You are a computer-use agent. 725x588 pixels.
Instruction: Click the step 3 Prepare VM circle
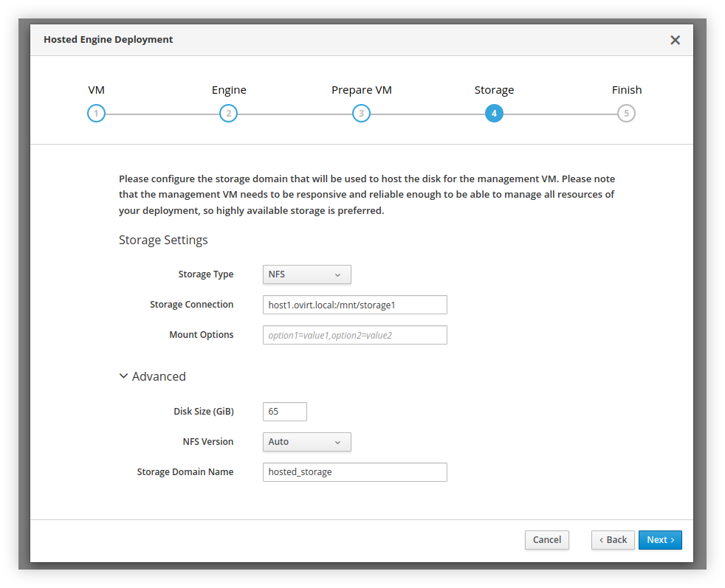point(361,114)
